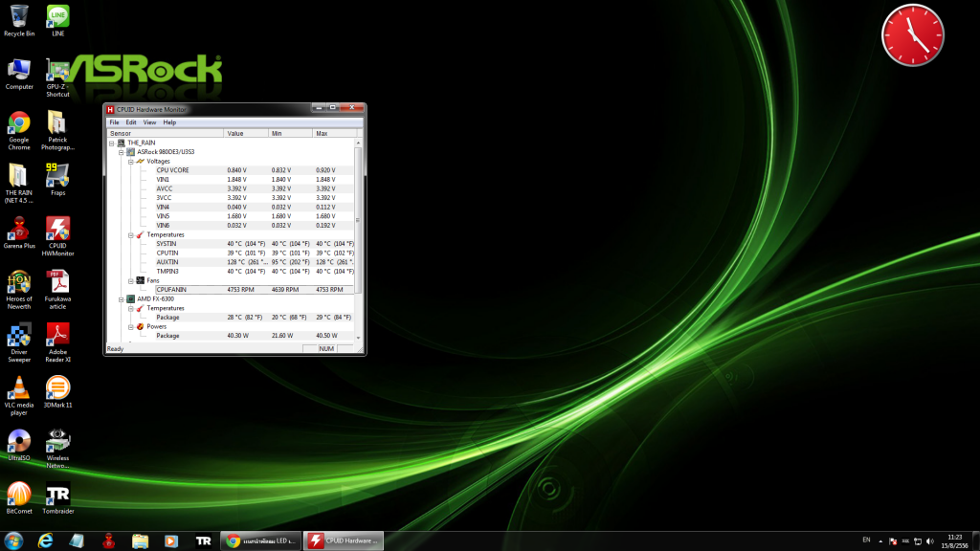Click the scrollbar up arrow in sensor list
This screenshot has height=551, width=980.
[358, 143]
